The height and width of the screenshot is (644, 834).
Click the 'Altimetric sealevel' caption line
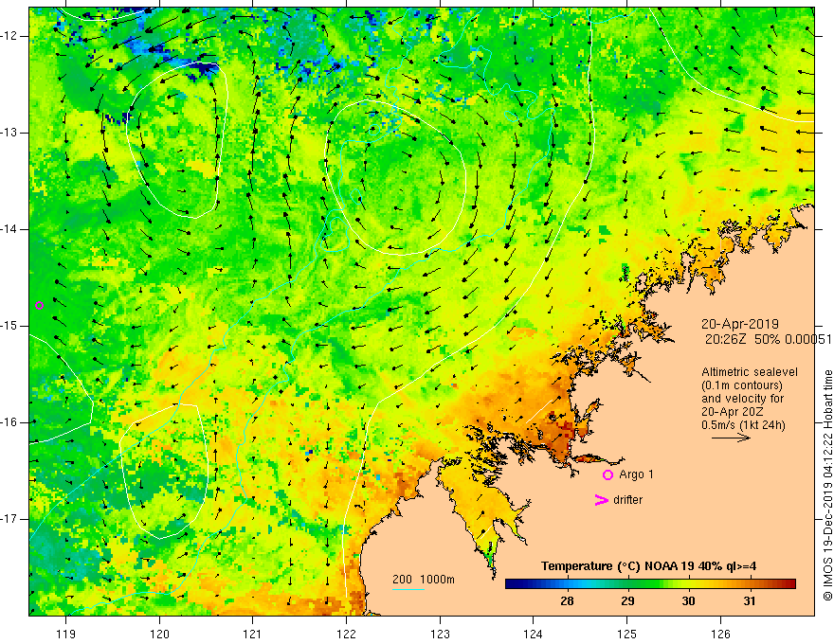[x=750, y=372]
